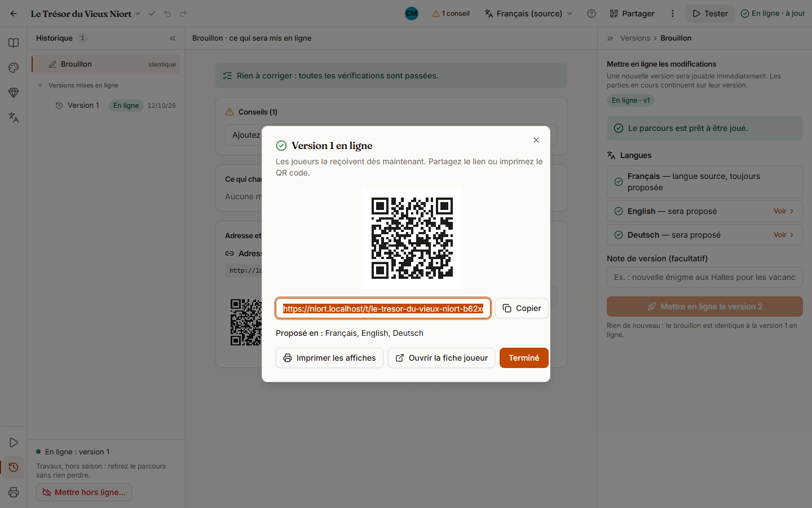Click the player link URL field

383,308
